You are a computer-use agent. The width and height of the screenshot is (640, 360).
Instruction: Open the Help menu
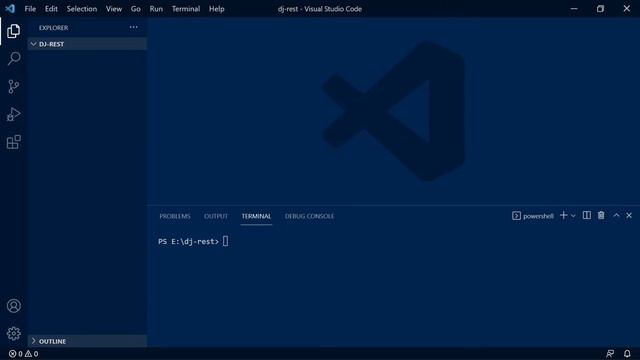coord(217,9)
